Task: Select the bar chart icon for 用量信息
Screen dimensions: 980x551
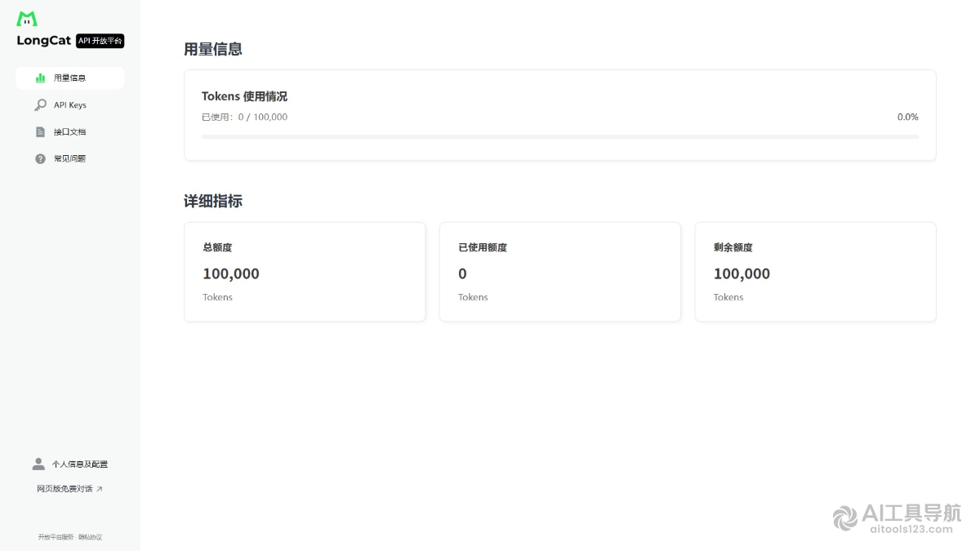Action: coord(40,78)
